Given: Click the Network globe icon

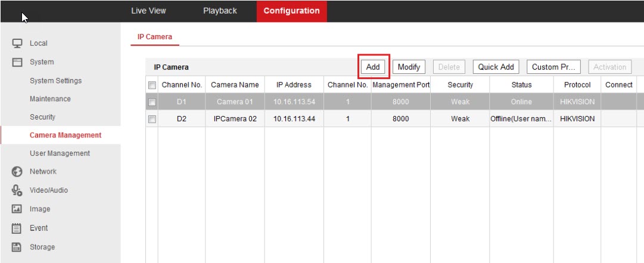Looking at the screenshot, I should [17, 172].
